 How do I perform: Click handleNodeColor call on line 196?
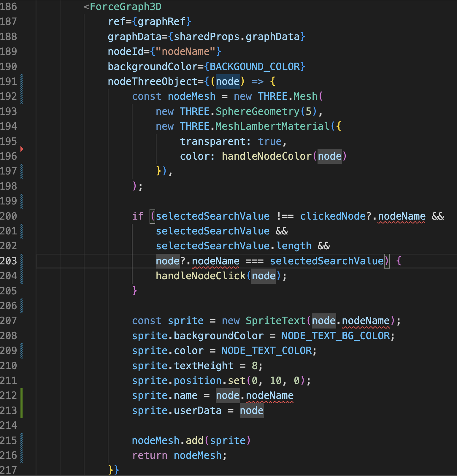click(266, 156)
